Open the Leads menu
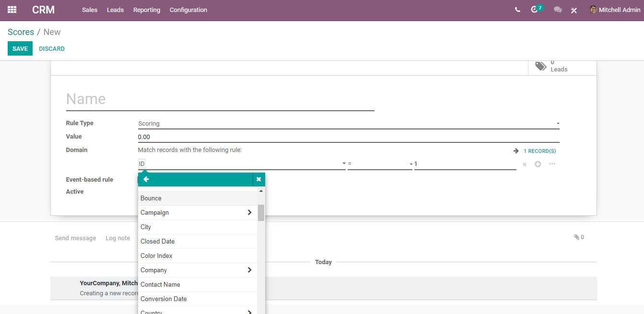This screenshot has height=314, width=644. [115, 10]
